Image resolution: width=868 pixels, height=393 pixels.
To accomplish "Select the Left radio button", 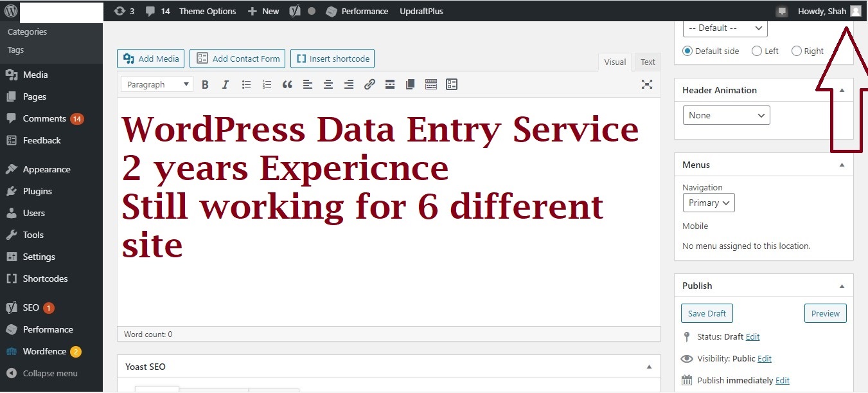I will tap(757, 51).
